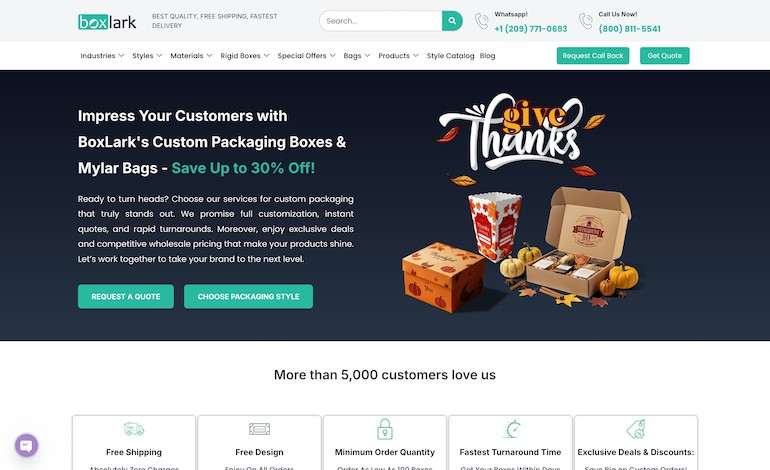The height and width of the screenshot is (470, 770).
Task: Click the Call Us Now phone icon
Action: (585, 21)
